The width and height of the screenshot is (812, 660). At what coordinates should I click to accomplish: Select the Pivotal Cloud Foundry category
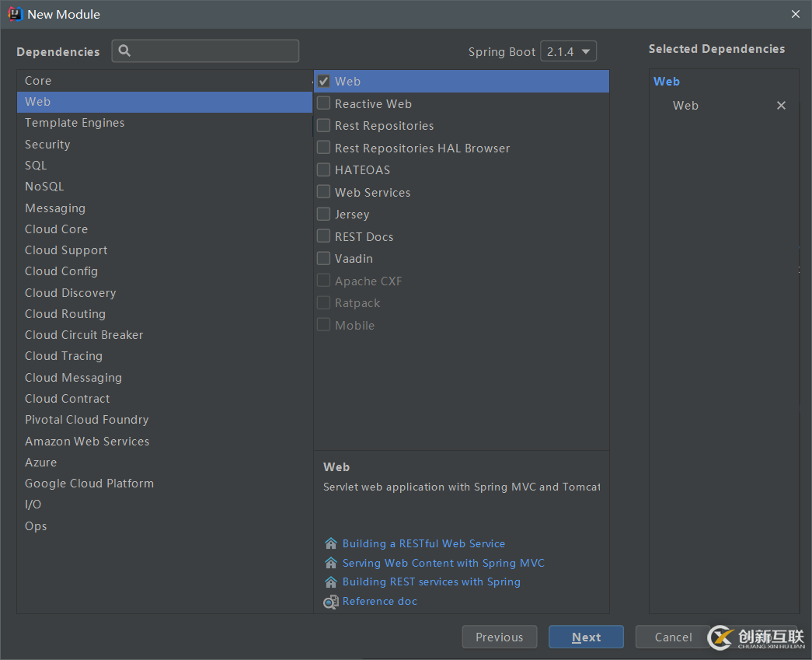pyautogui.click(x=165, y=420)
